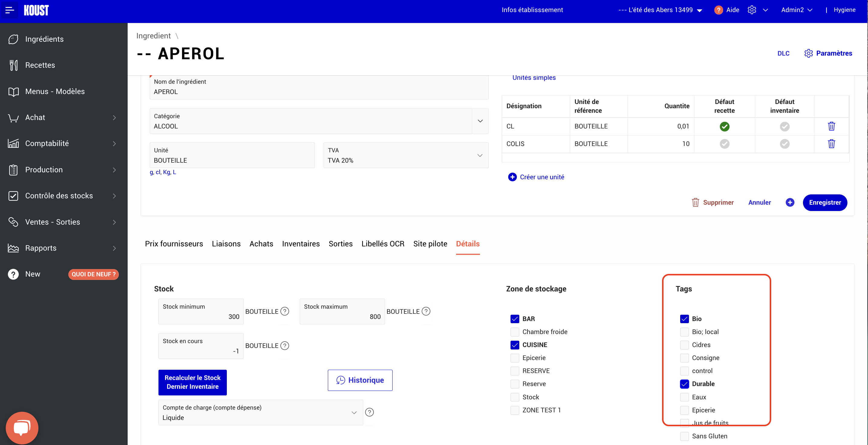The image size is (868, 445).
Task: Click the blue plus icon beside Enregistrer
Action: click(x=790, y=202)
